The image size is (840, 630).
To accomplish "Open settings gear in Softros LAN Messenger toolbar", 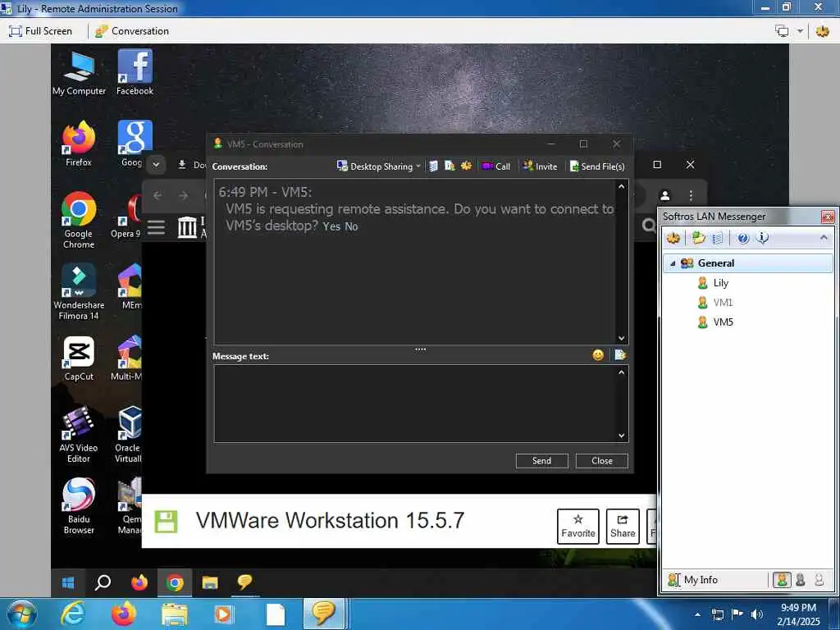I will tap(673, 238).
